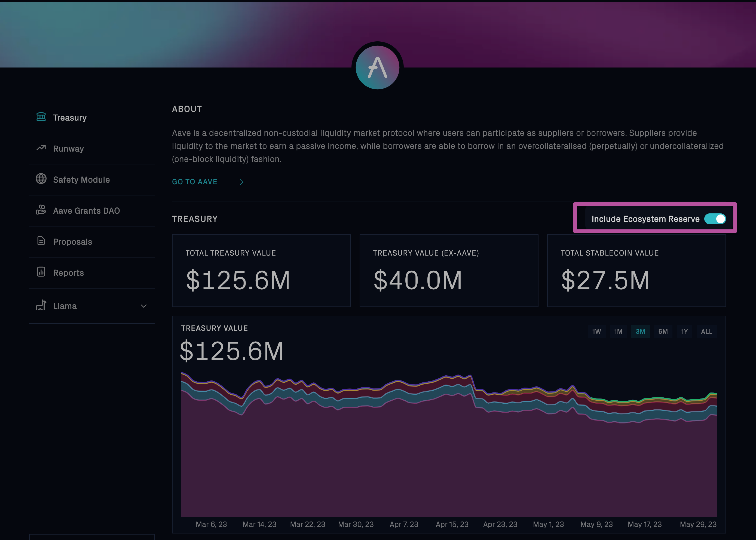Click the Aave description paragraph
The width and height of the screenshot is (756, 540).
tap(448, 146)
